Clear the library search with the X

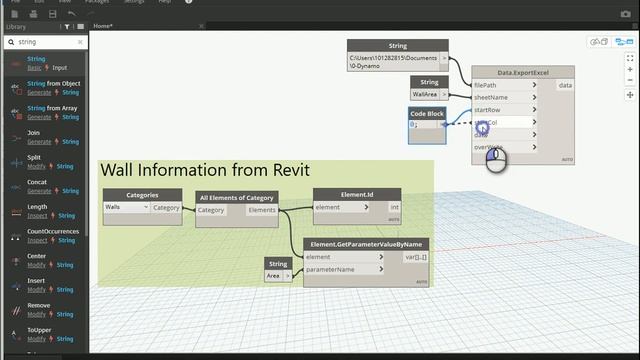coord(80,42)
